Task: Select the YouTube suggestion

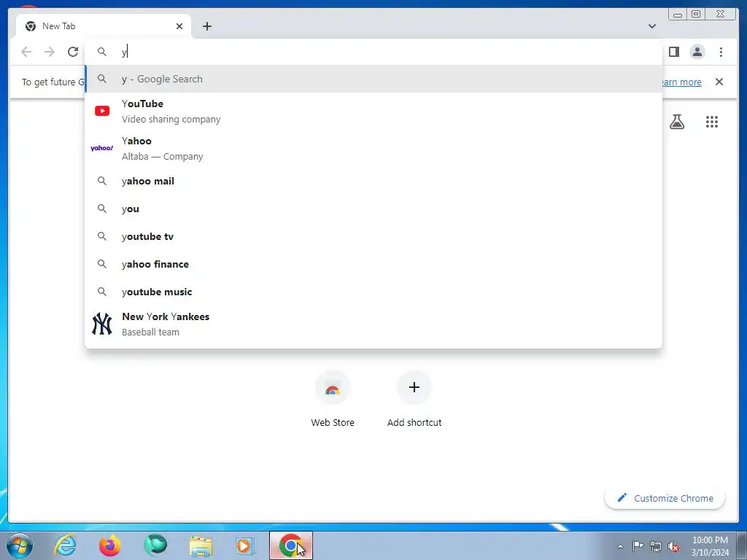Action: click(x=373, y=111)
